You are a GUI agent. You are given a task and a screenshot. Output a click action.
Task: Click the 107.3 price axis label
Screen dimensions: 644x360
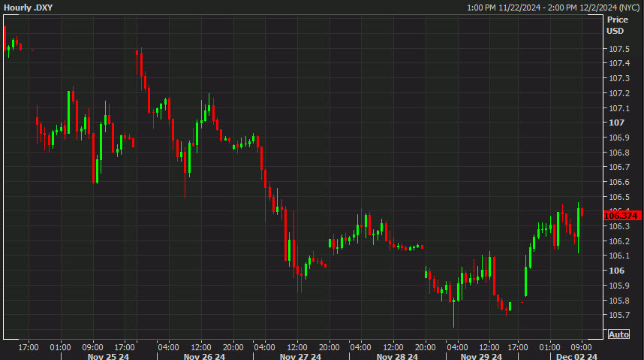(619, 78)
